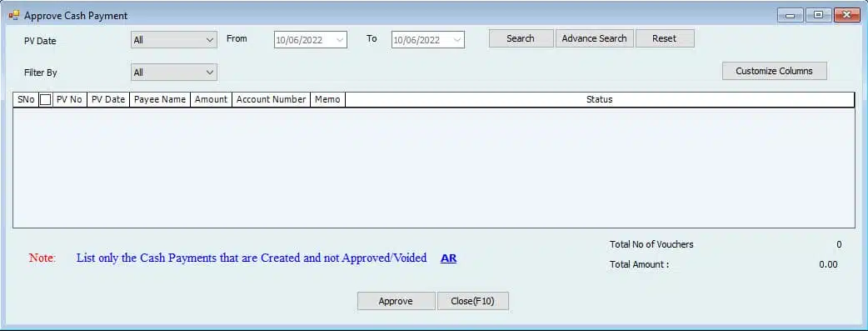This screenshot has width=868, height=331.
Task: Click the Close(F10) button
Action: [473, 301]
